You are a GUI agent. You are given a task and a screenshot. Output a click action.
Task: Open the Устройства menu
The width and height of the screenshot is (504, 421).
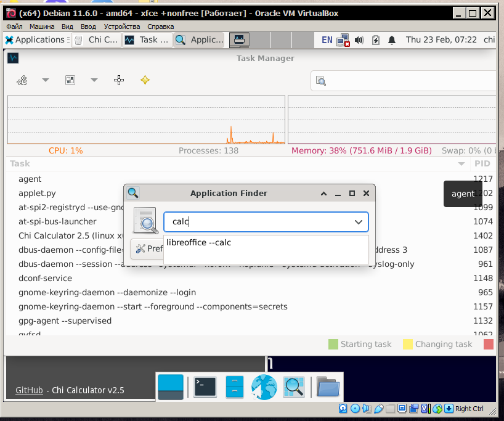coord(122,27)
